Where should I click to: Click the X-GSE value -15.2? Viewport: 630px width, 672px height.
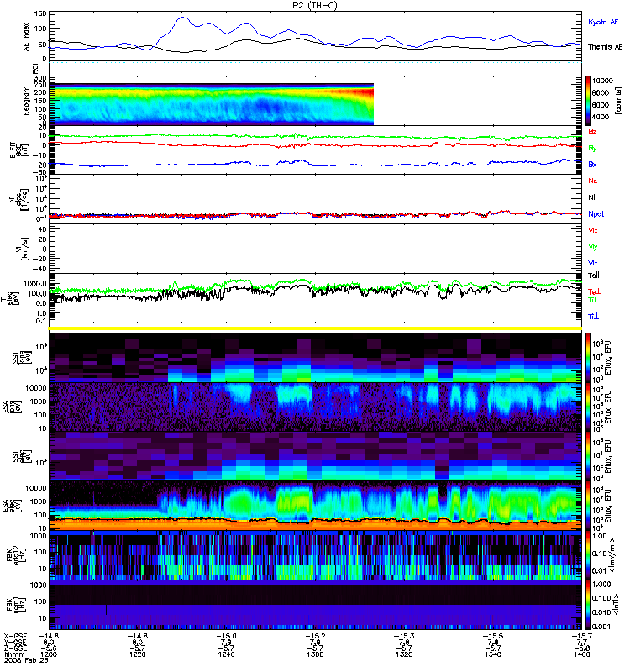[x=315, y=636]
